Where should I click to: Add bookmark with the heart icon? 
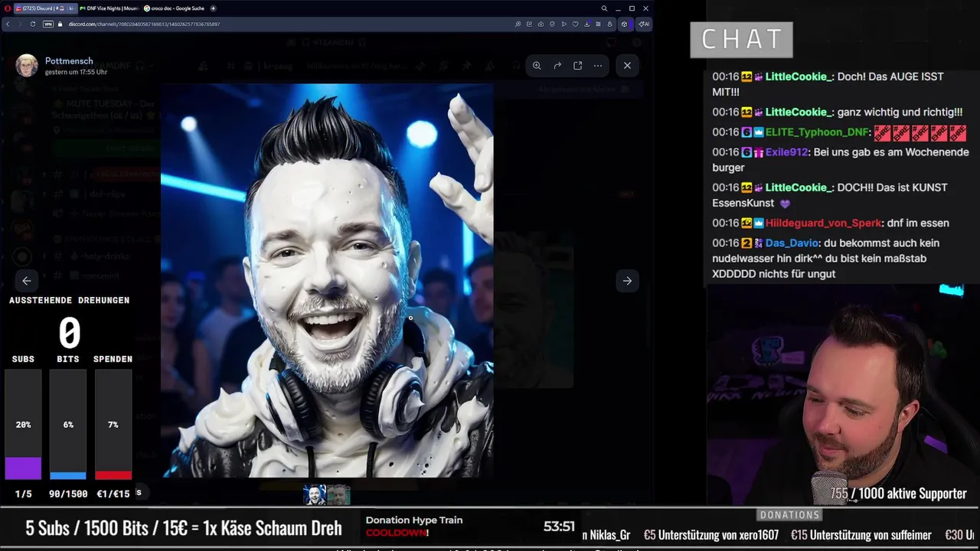click(x=575, y=24)
